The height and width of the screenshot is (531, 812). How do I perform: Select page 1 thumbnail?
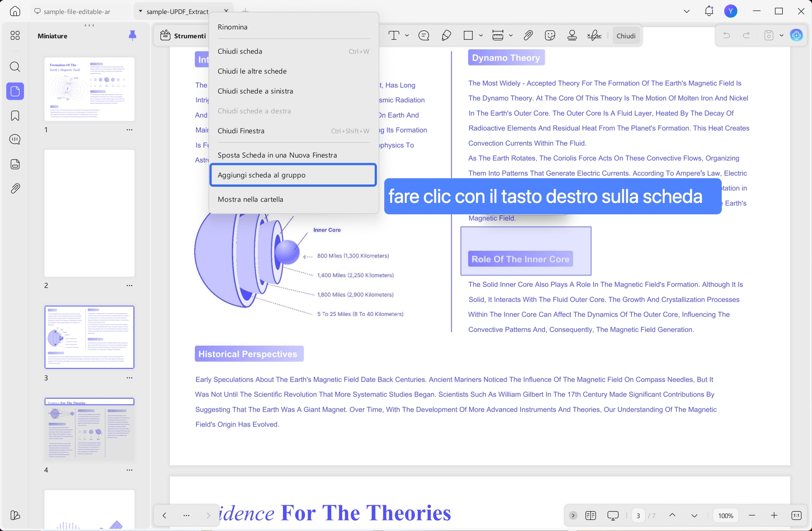(x=90, y=89)
